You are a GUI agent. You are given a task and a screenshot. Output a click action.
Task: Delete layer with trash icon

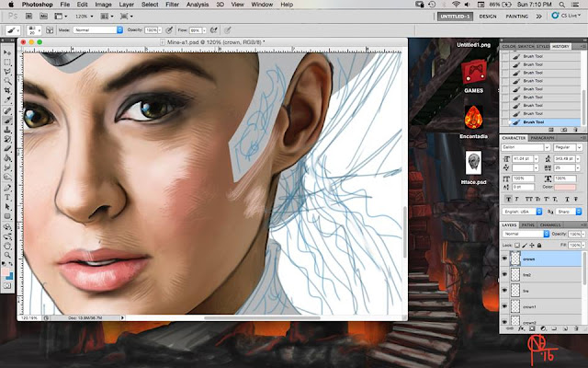click(576, 328)
